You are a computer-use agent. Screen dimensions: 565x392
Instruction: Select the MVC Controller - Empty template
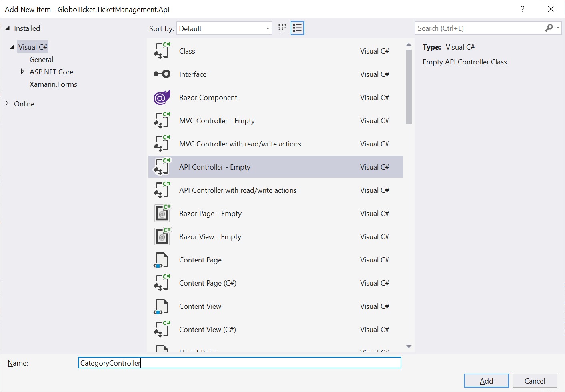[x=217, y=120]
